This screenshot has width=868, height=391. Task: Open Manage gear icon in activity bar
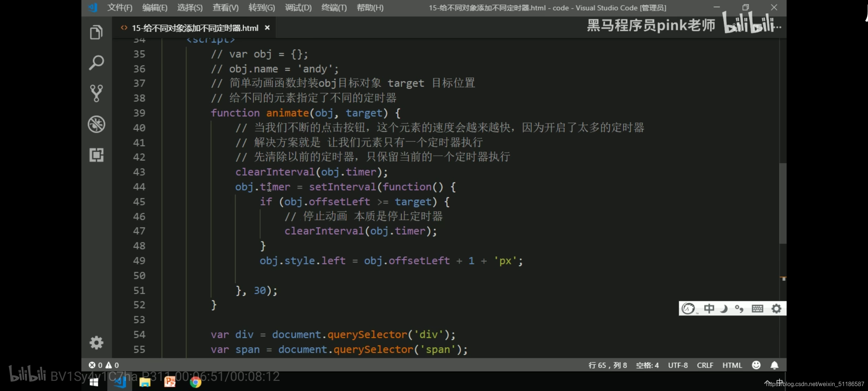point(96,342)
